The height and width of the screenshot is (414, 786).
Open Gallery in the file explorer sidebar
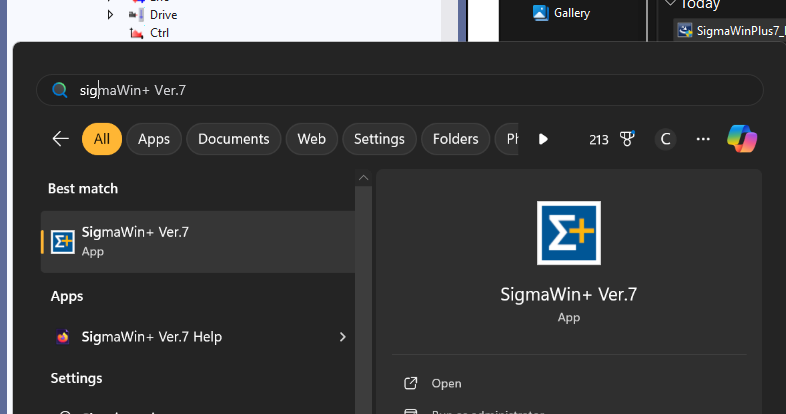[561, 13]
